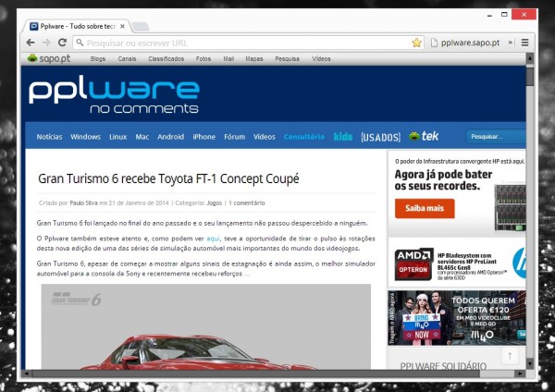Go to the Android section
555x392 pixels.
coord(170,137)
